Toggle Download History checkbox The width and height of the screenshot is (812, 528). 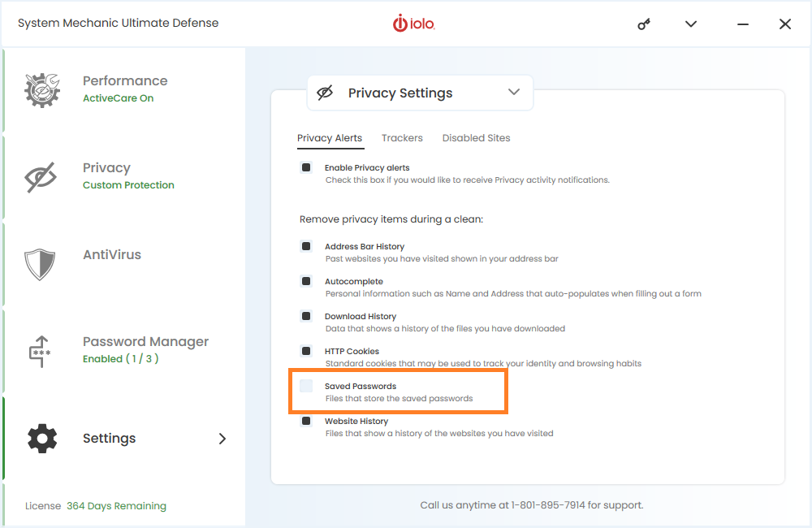pyautogui.click(x=306, y=316)
